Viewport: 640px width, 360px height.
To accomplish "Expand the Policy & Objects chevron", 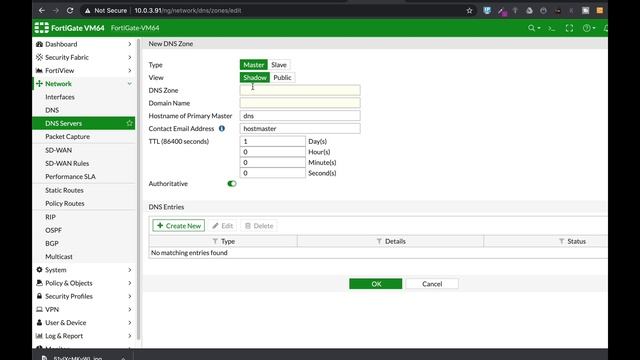I will coord(129,283).
